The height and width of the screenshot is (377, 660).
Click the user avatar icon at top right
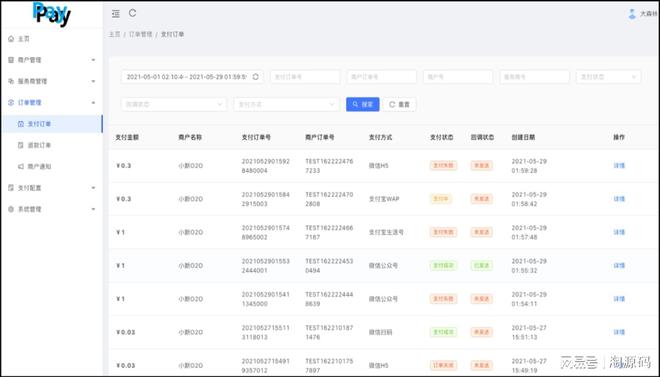pos(632,13)
